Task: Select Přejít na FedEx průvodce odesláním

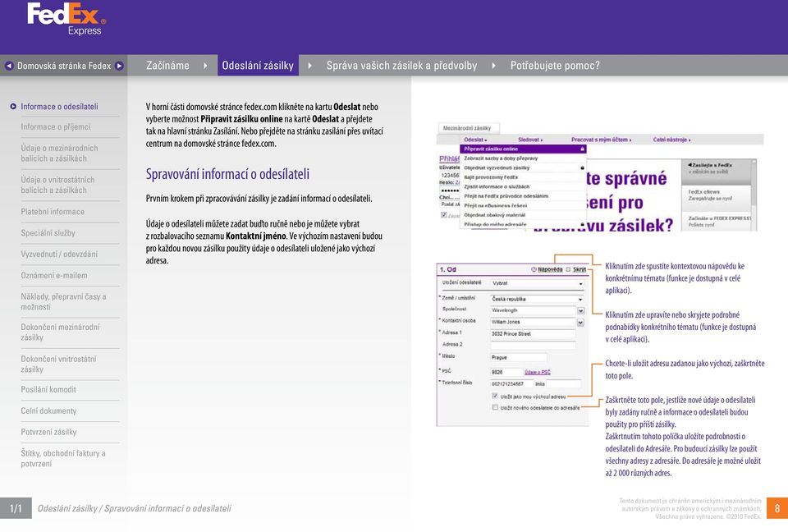Action: coord(523,196)
